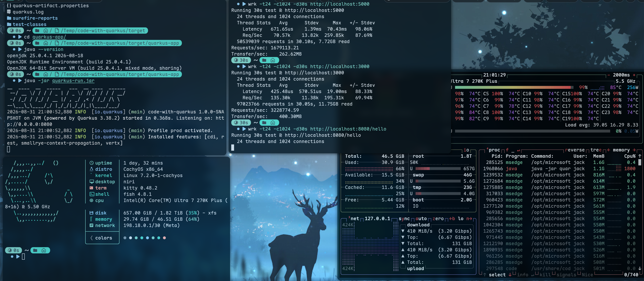
Task: Toggle tree view in btop's proc box
Action: coord(596,150)
